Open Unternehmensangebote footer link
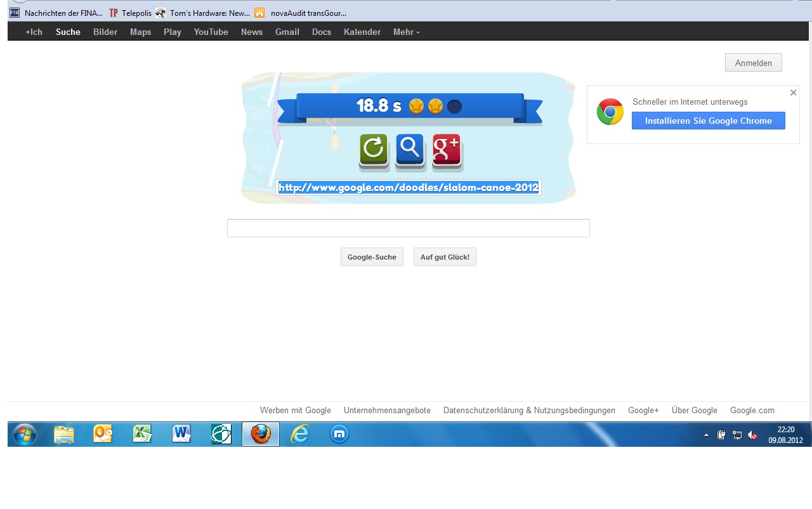 [x=387, y=411]
